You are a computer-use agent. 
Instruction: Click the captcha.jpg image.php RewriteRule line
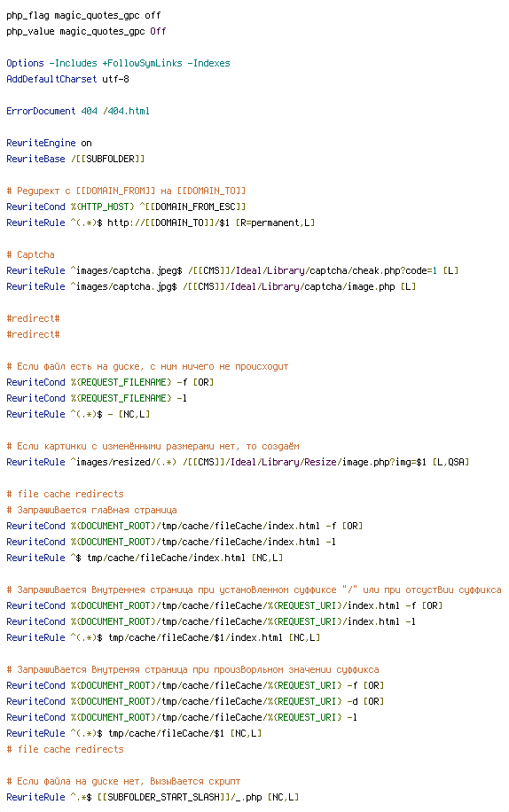(x=211, y=286)
